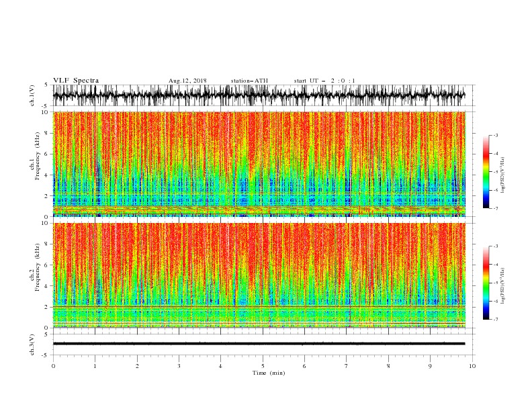
Task: Click the ch.1 spectrogram panel
Action: pyautogui.click(x=259, y=164)
